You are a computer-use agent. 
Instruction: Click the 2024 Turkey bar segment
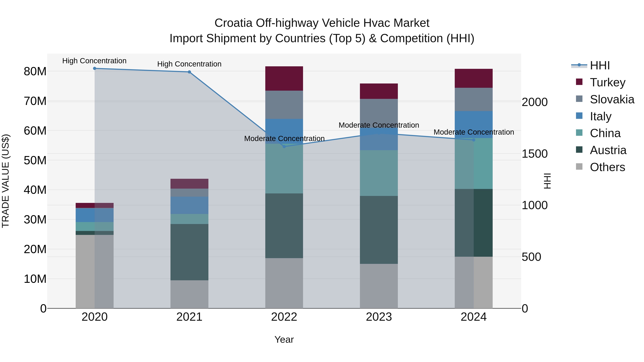click(x=474, y=78)
